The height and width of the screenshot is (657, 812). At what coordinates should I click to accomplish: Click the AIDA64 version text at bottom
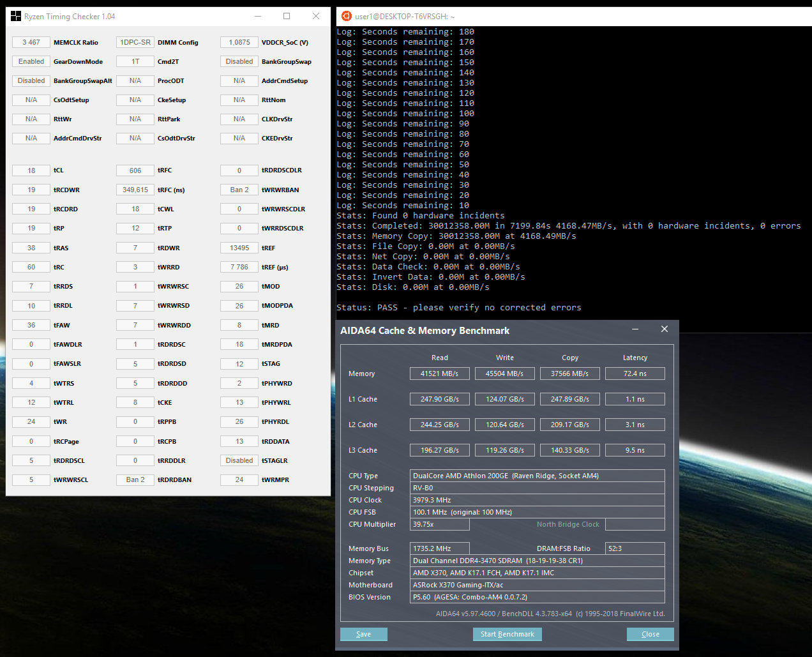click(x=550, y=614)
